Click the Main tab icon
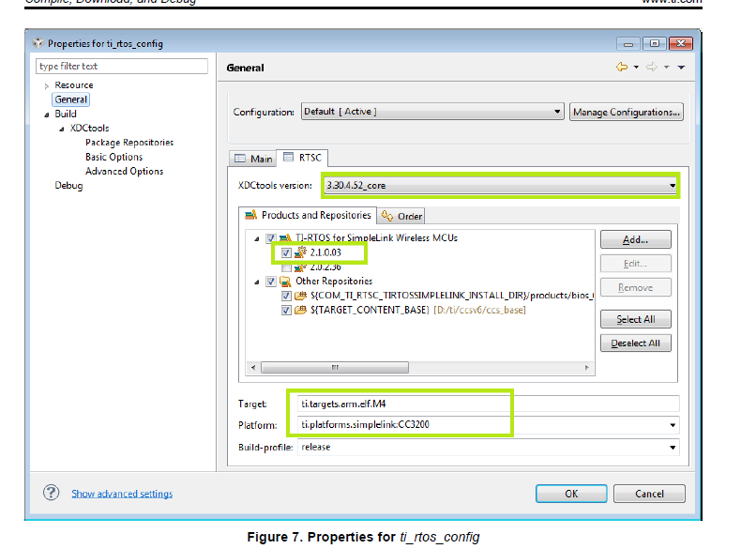Image resolution: width=756 pixels, height=549 pixels. click(239, 159)
